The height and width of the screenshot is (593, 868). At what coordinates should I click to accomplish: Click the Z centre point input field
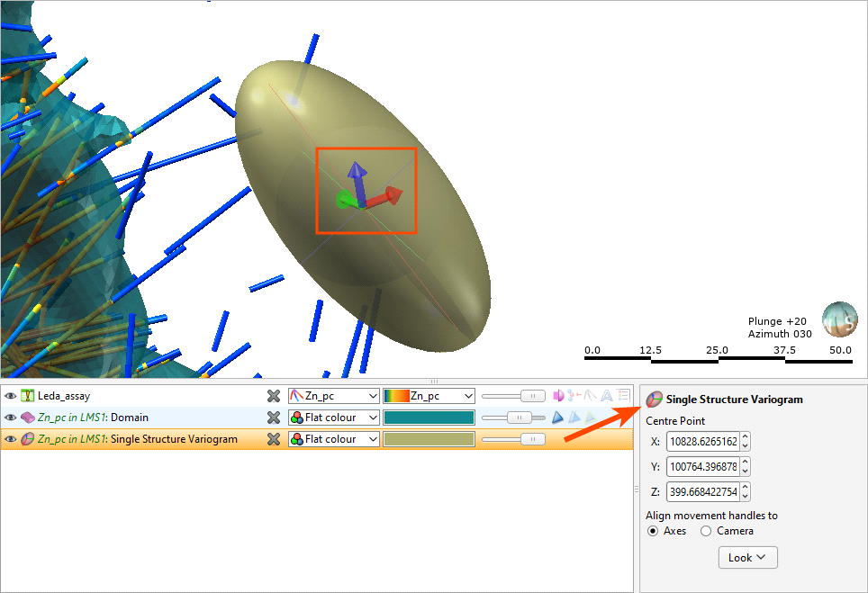point(703,492)
